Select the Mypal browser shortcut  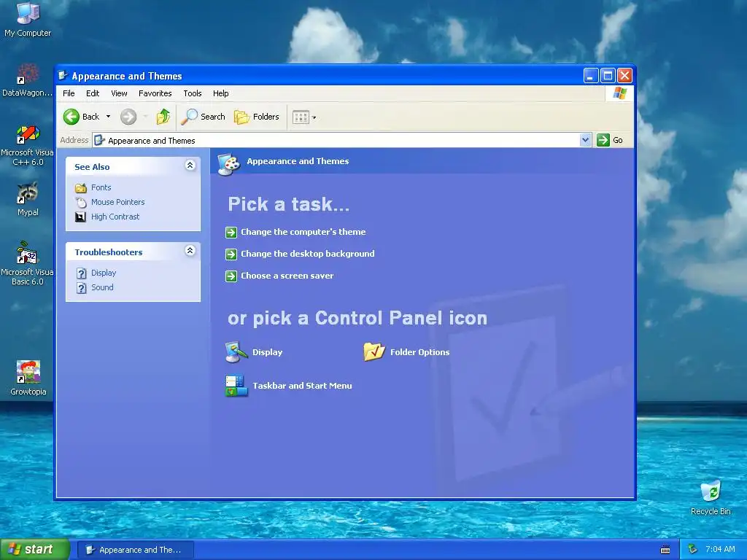[x=28, y=199]
